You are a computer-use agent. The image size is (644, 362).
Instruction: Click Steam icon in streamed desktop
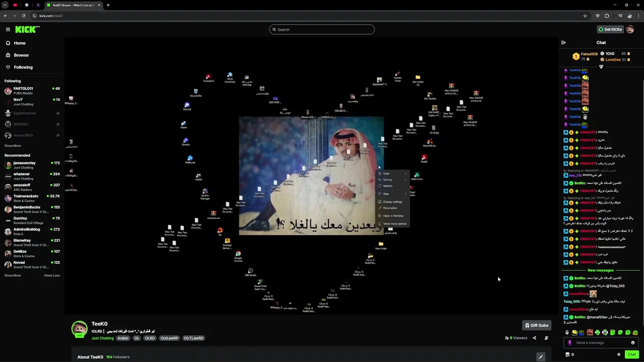point(184,125)
